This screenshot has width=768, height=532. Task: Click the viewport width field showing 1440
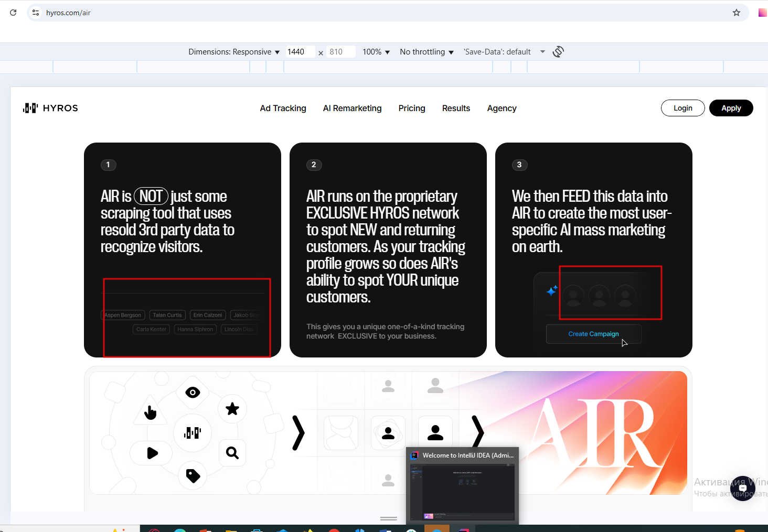300,52
